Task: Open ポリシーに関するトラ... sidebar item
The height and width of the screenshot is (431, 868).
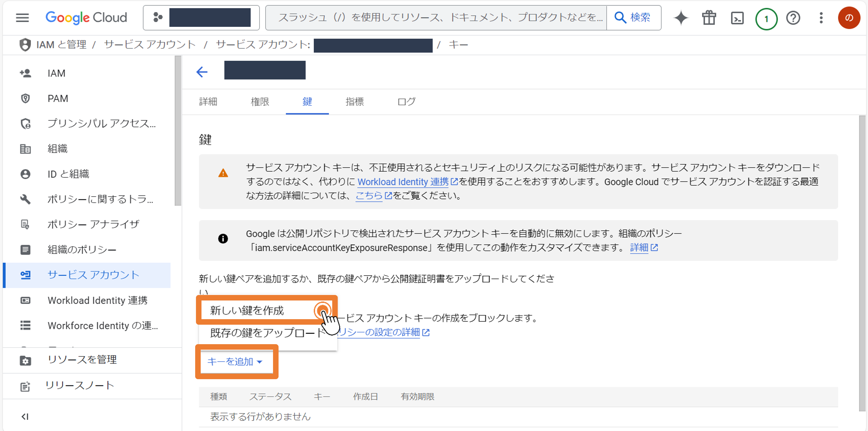Action: coord(87,199)
